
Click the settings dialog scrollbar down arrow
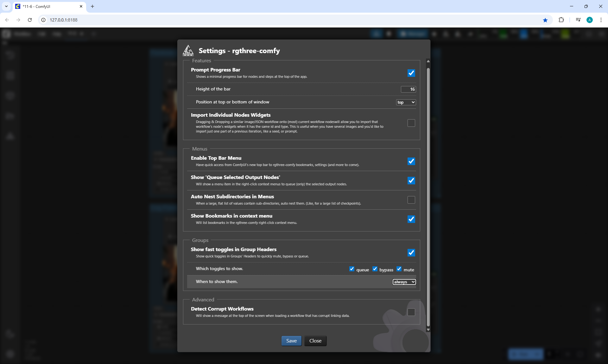pyautogui.click(x=428, y=330)
